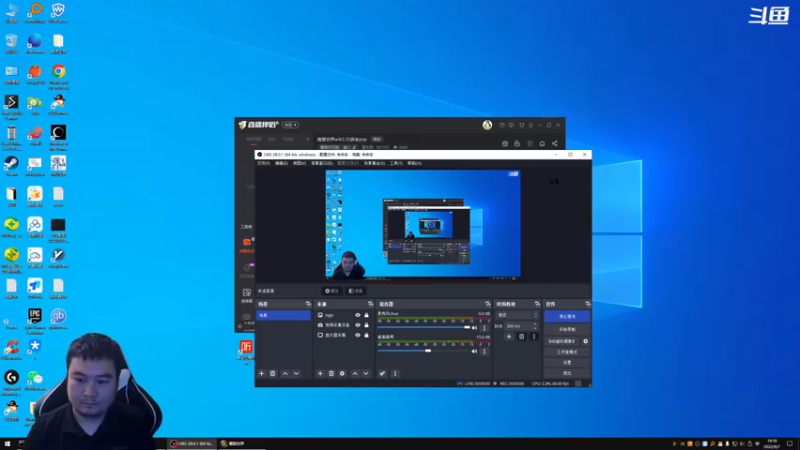The height and width of the screenshot is (450, 800).
Task: Add a new scene with plus icon in Scenes panel
Action: coord(262,373)
